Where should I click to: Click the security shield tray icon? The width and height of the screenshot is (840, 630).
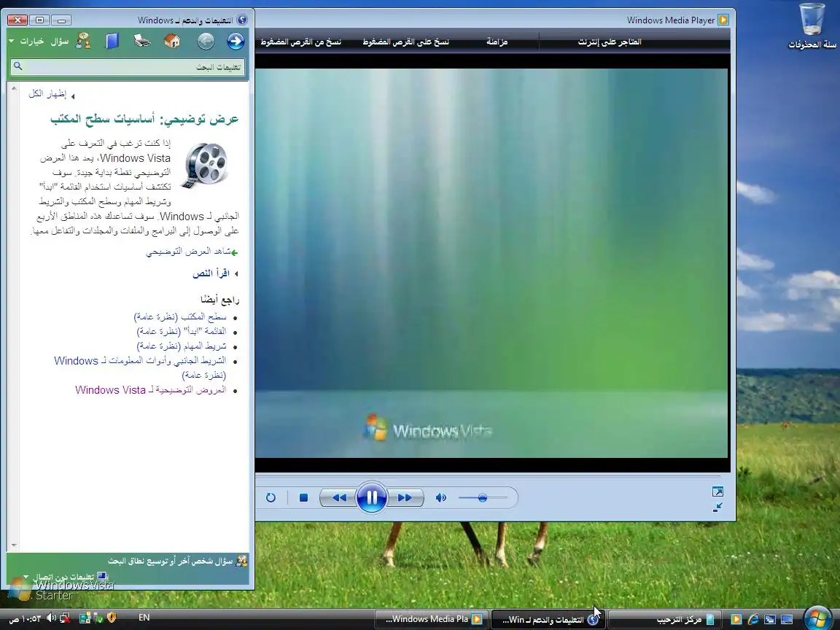(112, 618)
